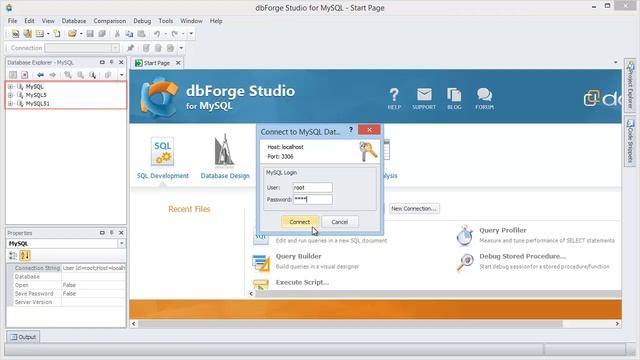Click the Open File folder icon

tap(72, 34)
